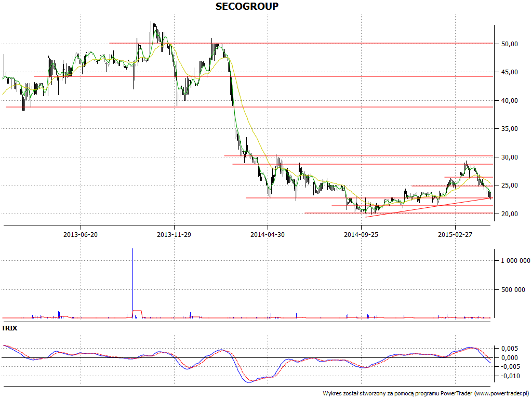Viewport: 532px width, 399px height.
Task: Select the 45,00 price axis label
Action: click(510, 72)
